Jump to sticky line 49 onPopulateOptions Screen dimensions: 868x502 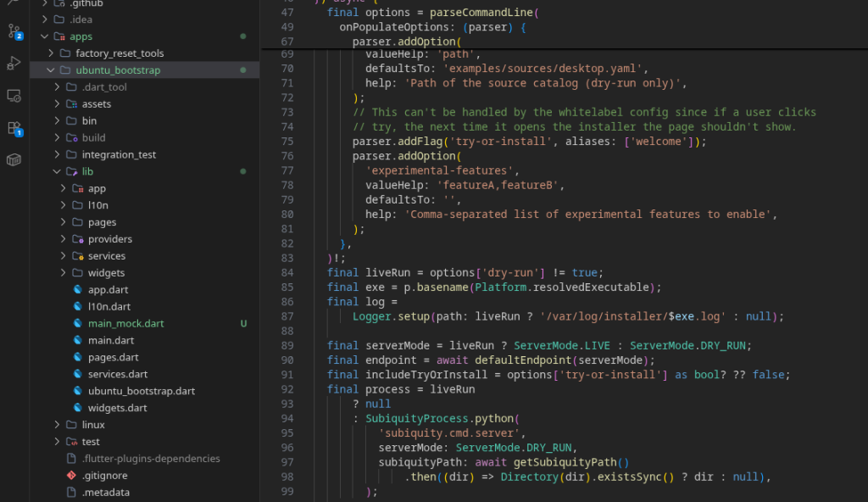click(x=432, y=27)
